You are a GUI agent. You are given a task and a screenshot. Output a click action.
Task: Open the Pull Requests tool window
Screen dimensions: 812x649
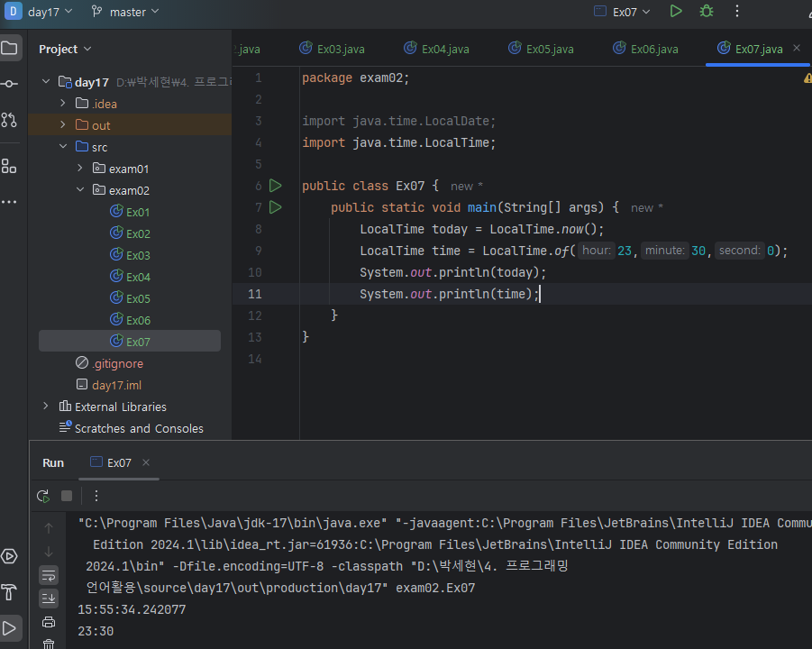(x=9, y=120)
